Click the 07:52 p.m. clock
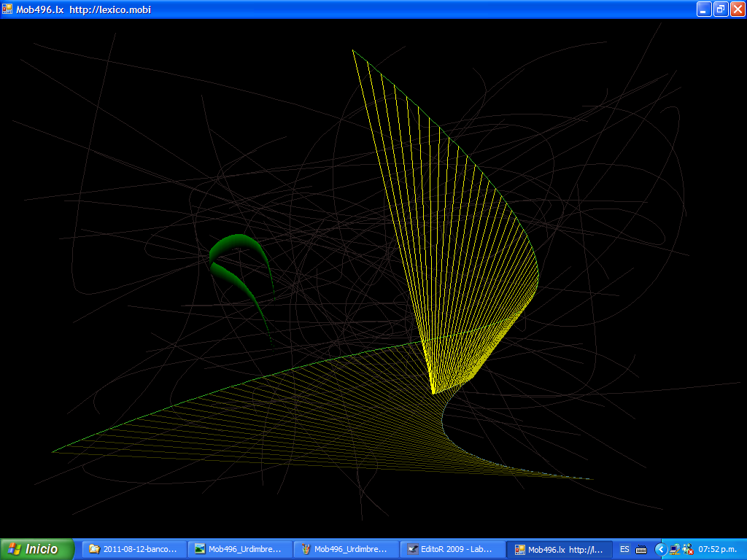Viewport: 747px width, 560px height. [720, 549]
